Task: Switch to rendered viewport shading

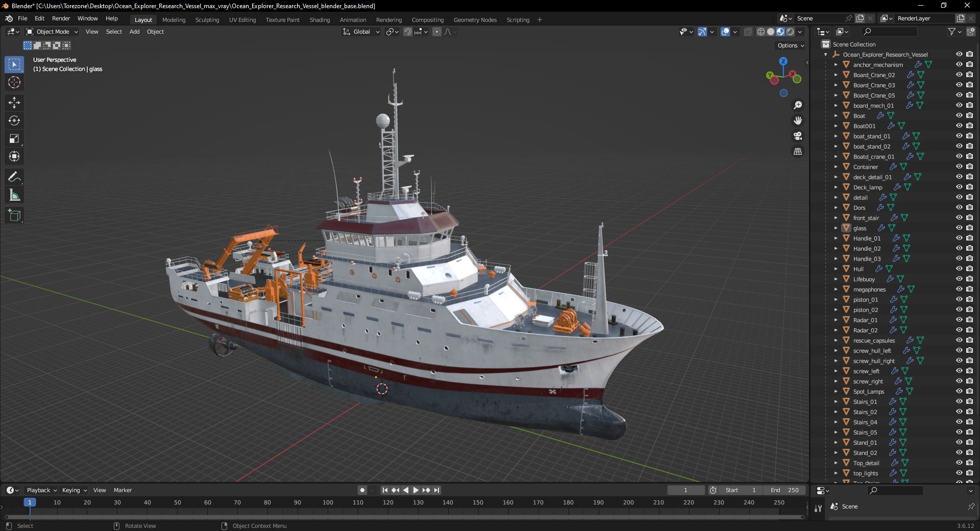Action: (x=790, y=32)
